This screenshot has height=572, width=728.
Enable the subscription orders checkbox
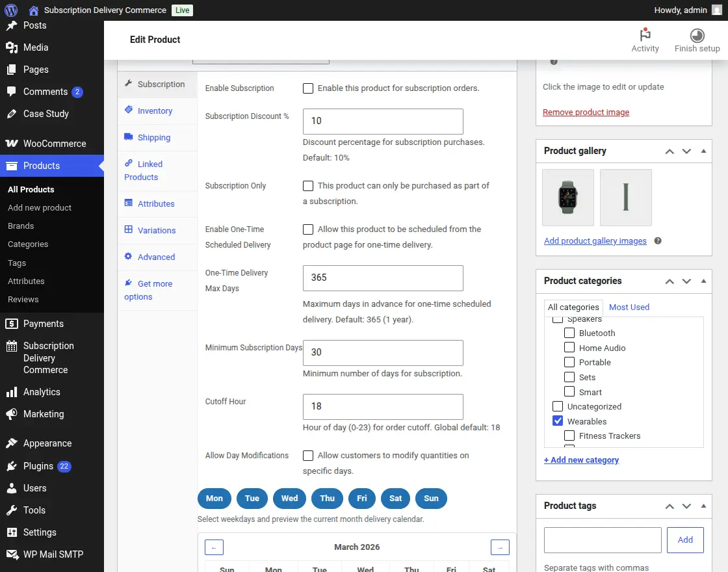click(308, 88)
